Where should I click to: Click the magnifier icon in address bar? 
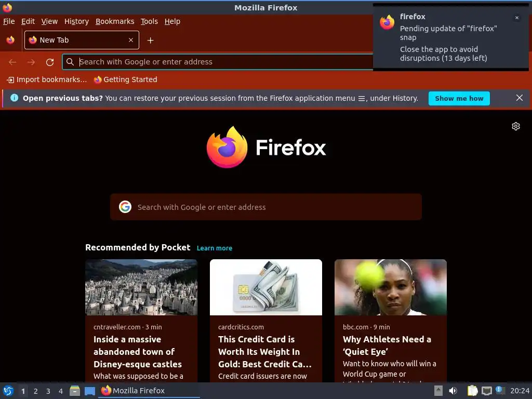click(70, 62)
